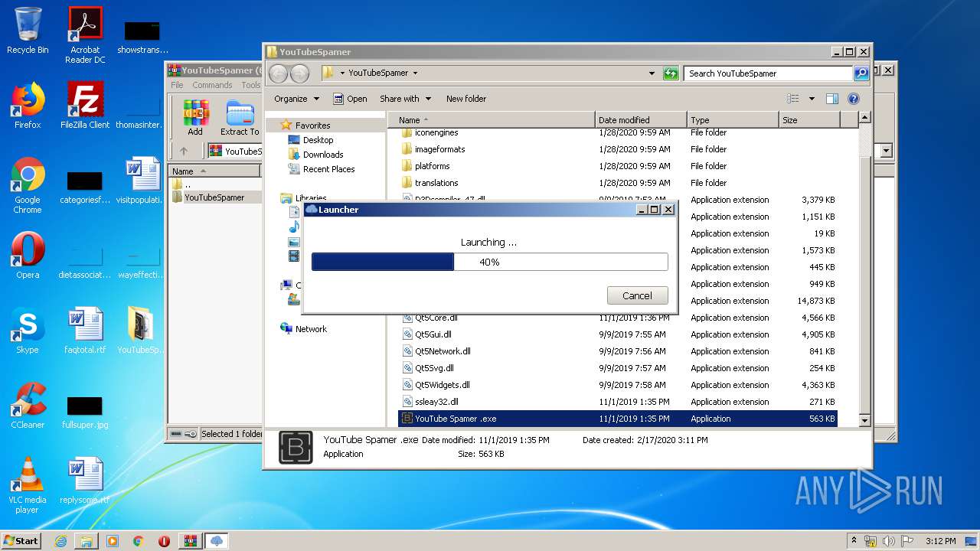
Task: Expand the Share with dropdown
Action: (405, 99)
